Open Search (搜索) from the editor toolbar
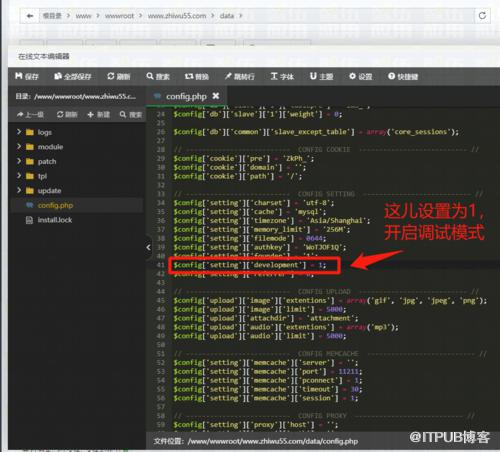This screenshot has width=500, height=452. tap(158, 77)
